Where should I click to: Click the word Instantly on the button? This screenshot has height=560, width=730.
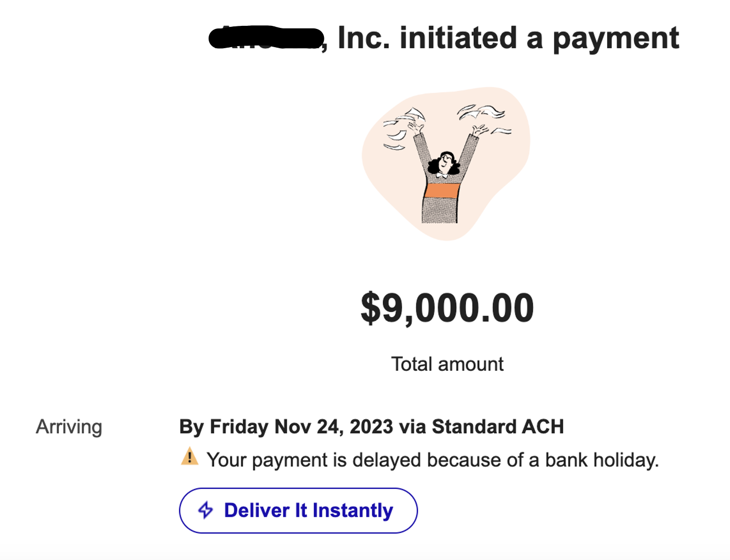click(x=353, y=511)
